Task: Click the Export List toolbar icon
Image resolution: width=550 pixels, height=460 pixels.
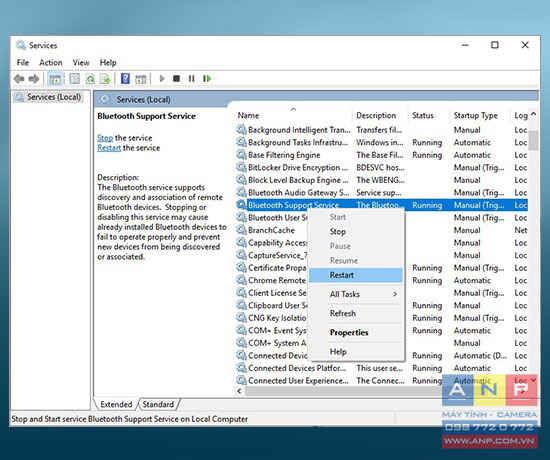Action: click(x=105, y=79)
